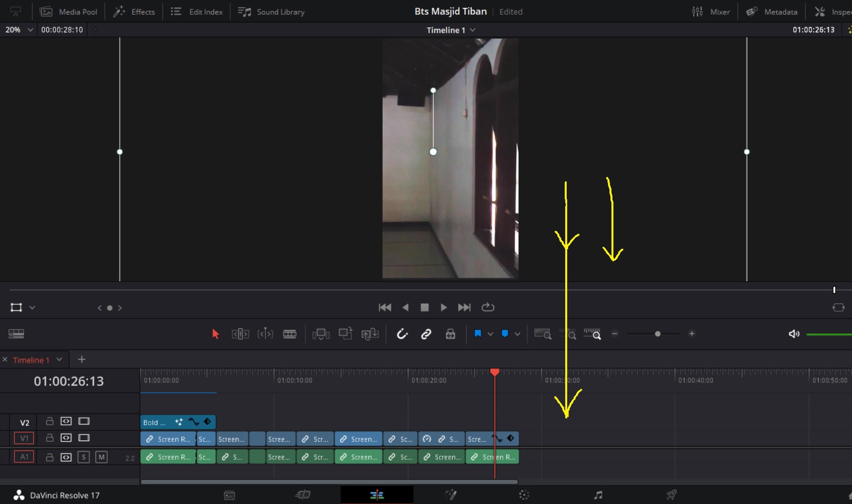Viewport: 852px width, 504px height.
Task: Open the Edit Index panel
Action: (x=197, y=12)
